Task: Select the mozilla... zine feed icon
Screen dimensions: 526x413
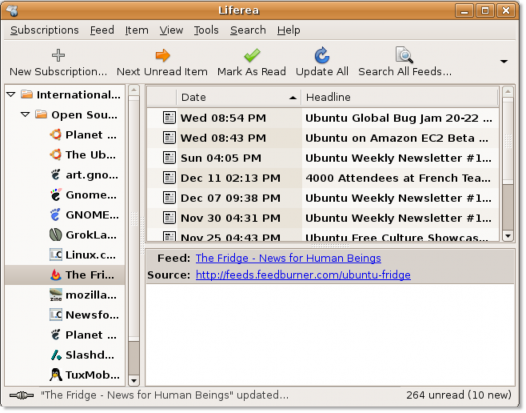Action: coord(56,295)
